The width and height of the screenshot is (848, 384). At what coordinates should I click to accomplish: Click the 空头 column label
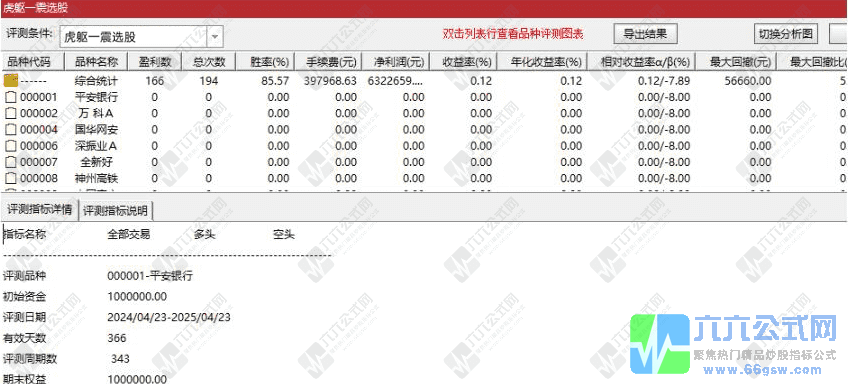283,234
